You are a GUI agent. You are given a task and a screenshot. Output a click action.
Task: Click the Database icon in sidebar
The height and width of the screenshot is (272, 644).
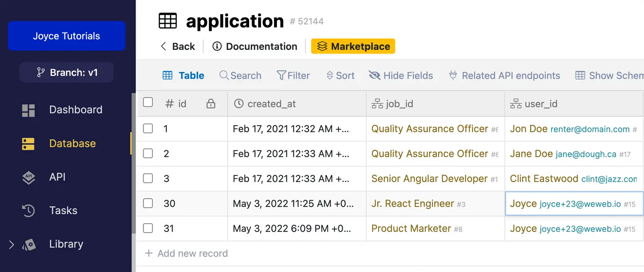28,144
